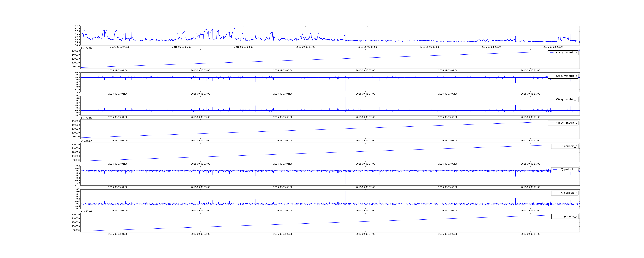
Task: Click the 95.5 y-axis tick label
Action: (77, 40)
